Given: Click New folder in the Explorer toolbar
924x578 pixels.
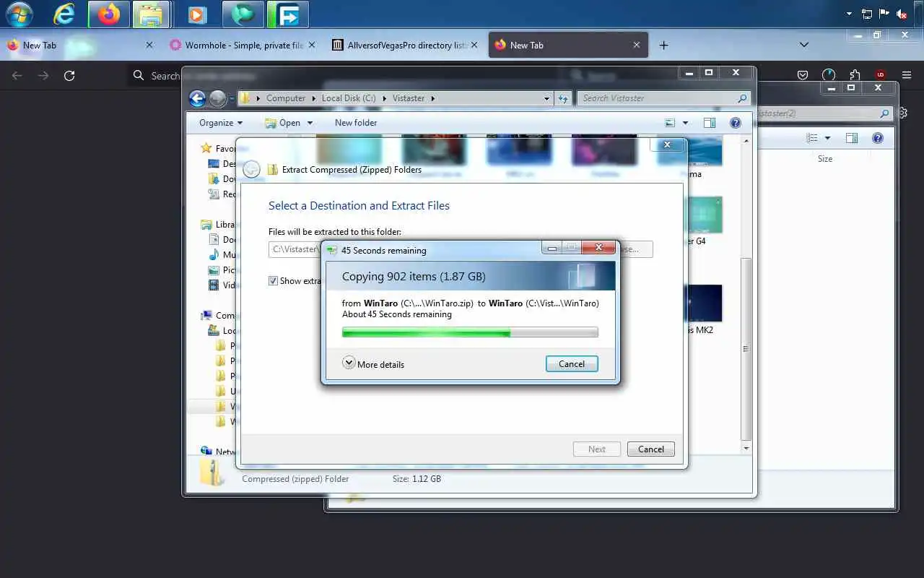Looking at the screenshot, I should click(x=356, y=123).
